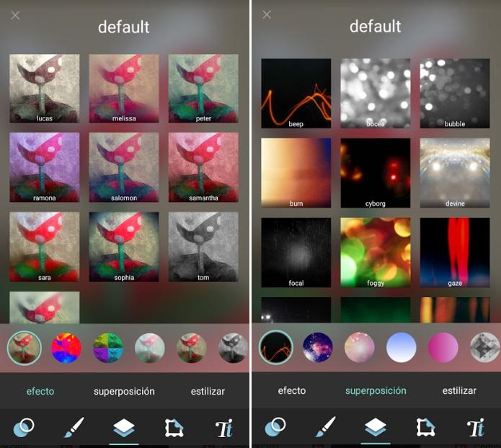Select the dark green overlay below foggy
501x448 pixels.
pyautogui.click(x=376, y=310)
